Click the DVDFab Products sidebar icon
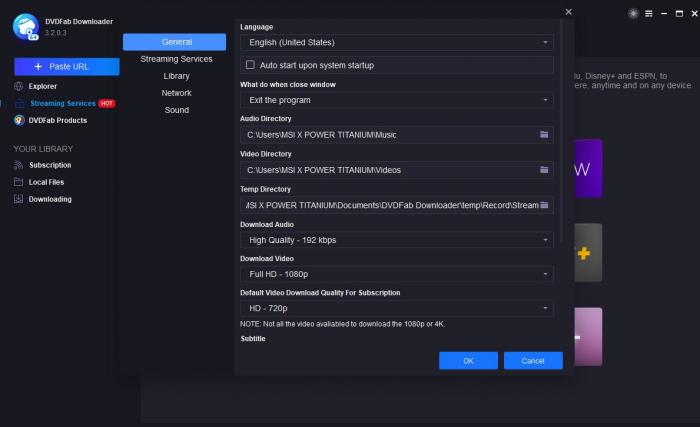The height and width of the screenshot is (427, 700). point(19,120)
